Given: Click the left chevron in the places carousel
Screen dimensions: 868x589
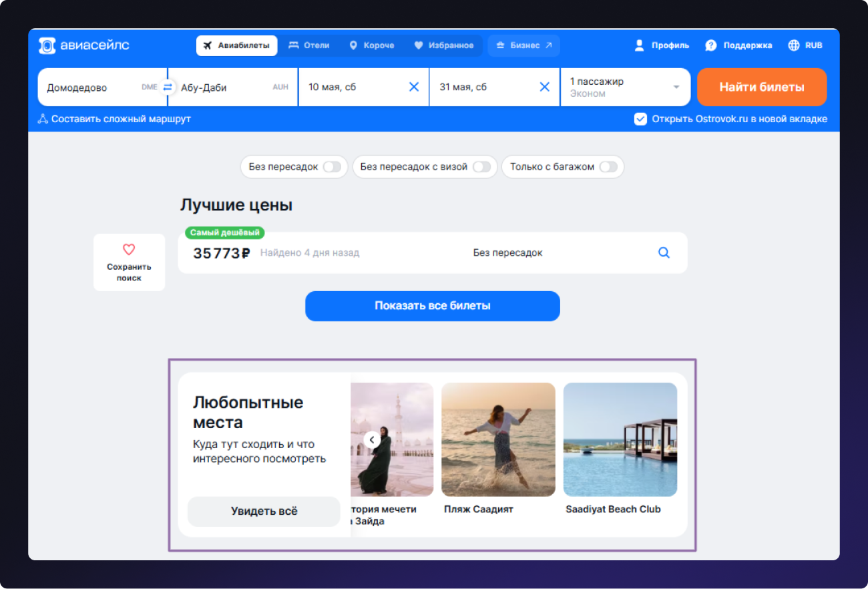Looking at the screenshot, I should [373, 439].
